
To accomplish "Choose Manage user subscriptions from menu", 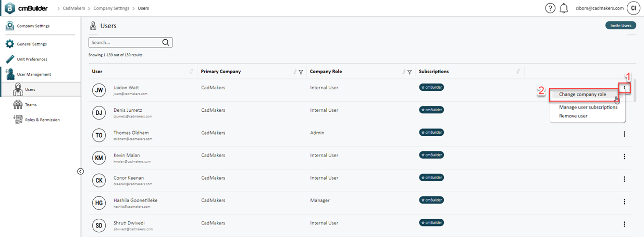I will [588, 107].
